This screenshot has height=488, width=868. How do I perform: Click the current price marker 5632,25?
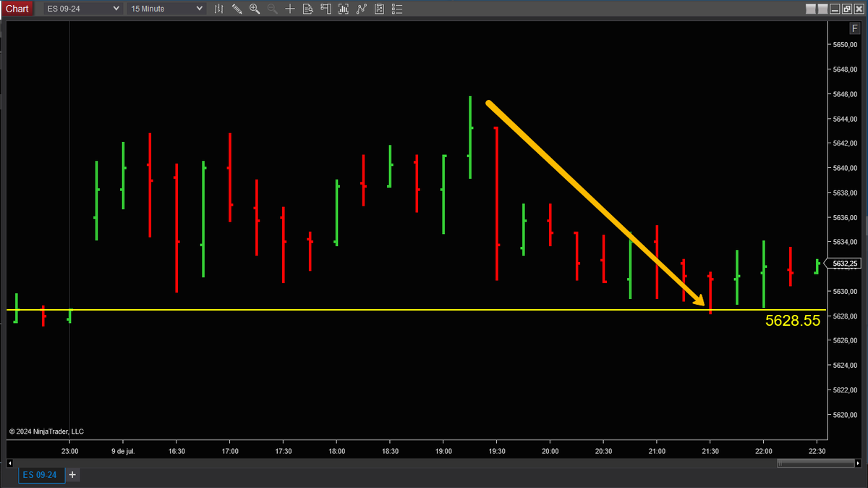coord(845,264)
